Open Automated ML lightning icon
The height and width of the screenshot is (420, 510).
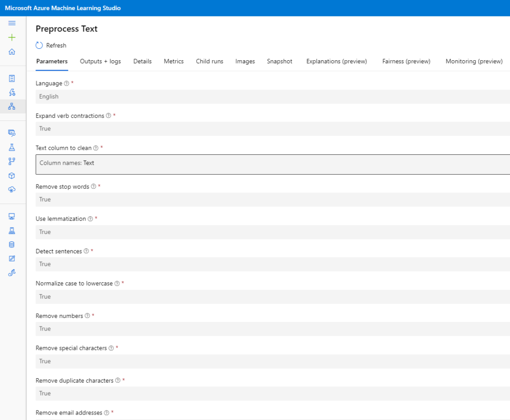pyautogui.click(x=12, y=93)
